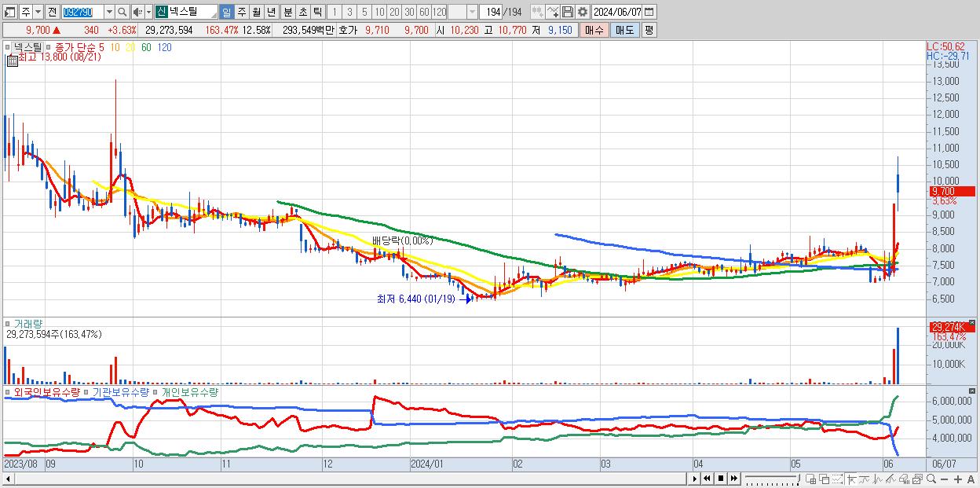
Task: Click the 매도 (sell) button
Action: (624, 30)
